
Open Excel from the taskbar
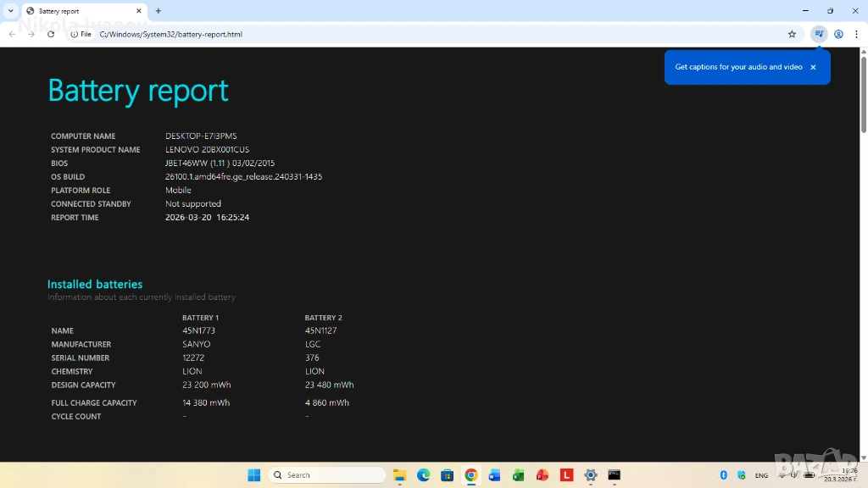click(519, 475)
